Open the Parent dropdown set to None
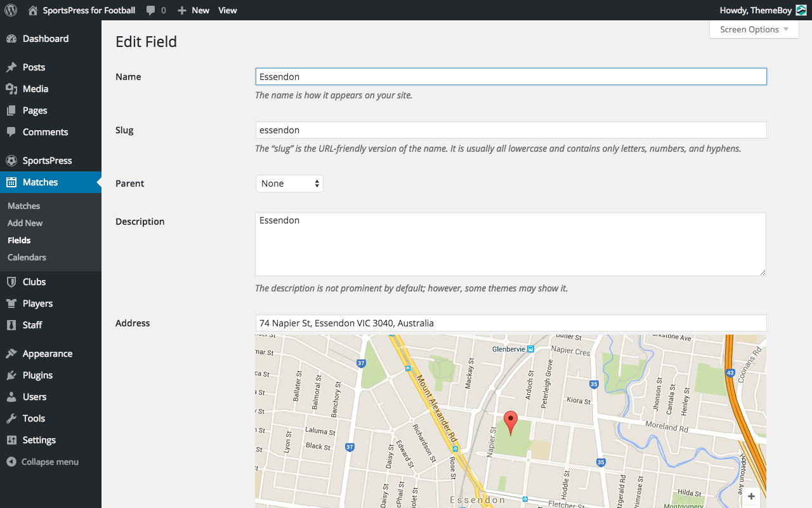Image resolution: width=812 pixels, height=508 pixels. coord(289,184)
